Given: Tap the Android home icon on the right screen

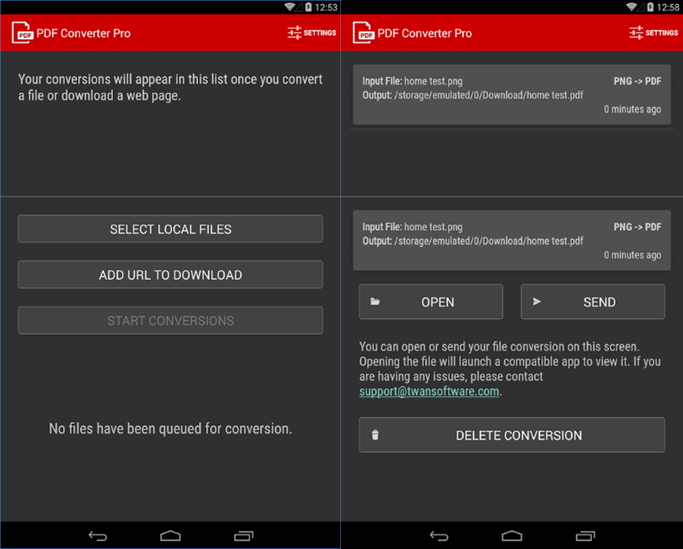Looking at the screenshot, I should coord(512,535).
